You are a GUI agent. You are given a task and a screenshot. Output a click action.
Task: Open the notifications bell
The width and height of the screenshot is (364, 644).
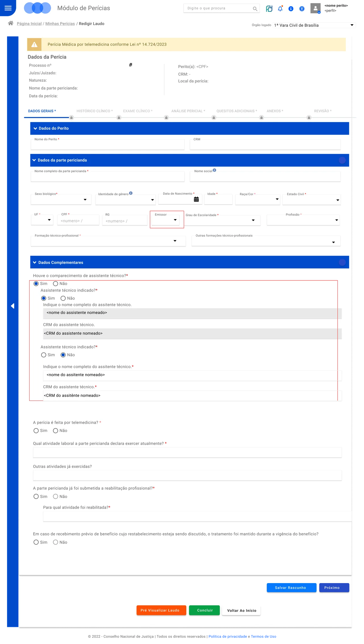click(280, 9)
